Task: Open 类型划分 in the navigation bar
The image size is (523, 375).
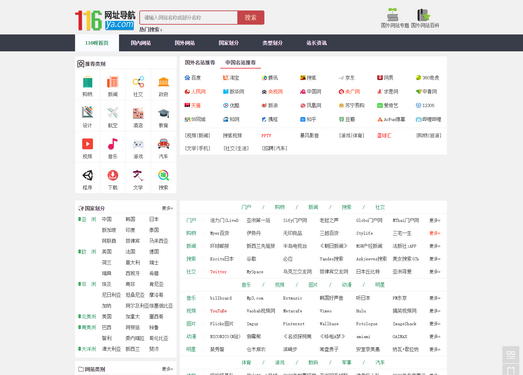Action: click(273, 43)
